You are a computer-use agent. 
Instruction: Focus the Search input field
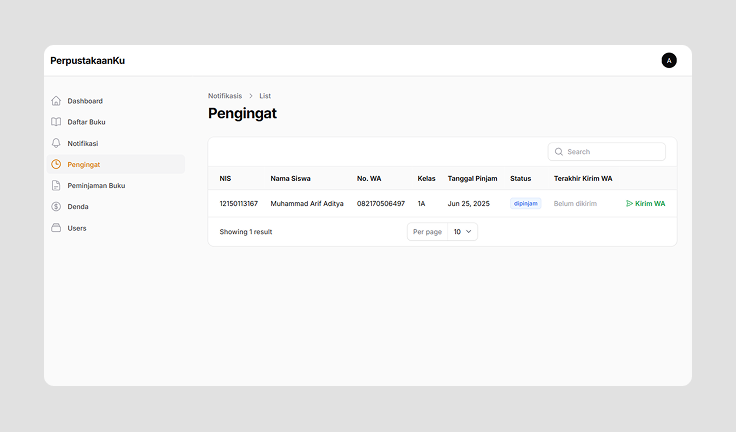[612, 152]
